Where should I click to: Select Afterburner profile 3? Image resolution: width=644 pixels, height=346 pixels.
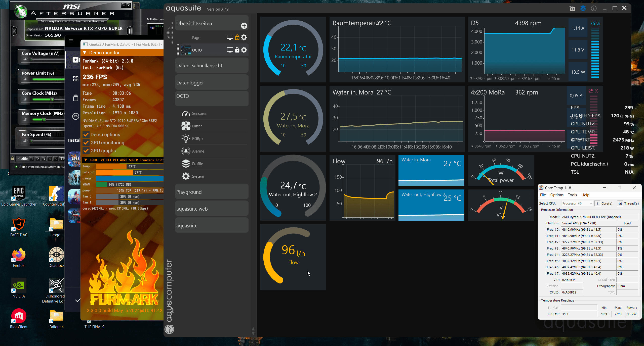(44, 159)
